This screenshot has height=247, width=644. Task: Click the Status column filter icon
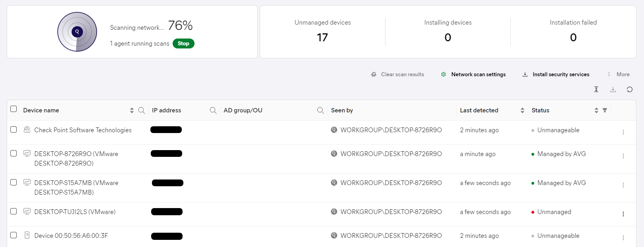(x=605, y=110)
